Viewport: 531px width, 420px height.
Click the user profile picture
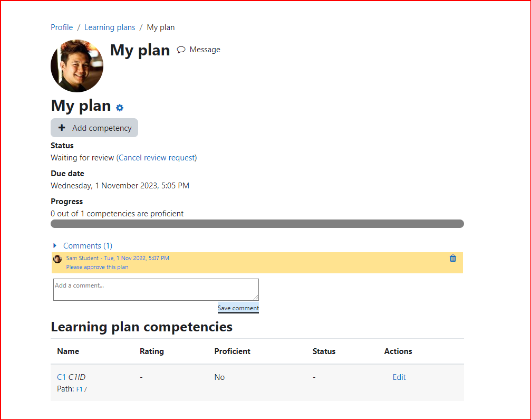77,66
